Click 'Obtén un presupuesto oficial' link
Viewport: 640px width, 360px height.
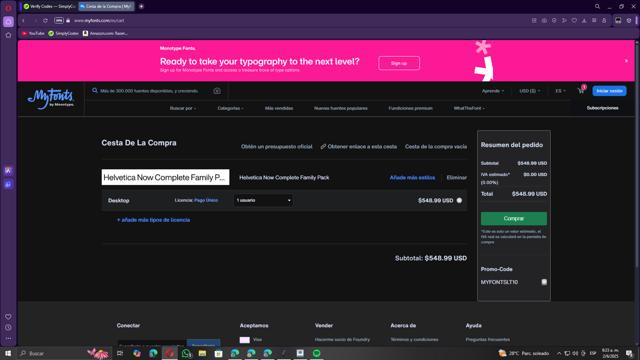tap(276, 147)
